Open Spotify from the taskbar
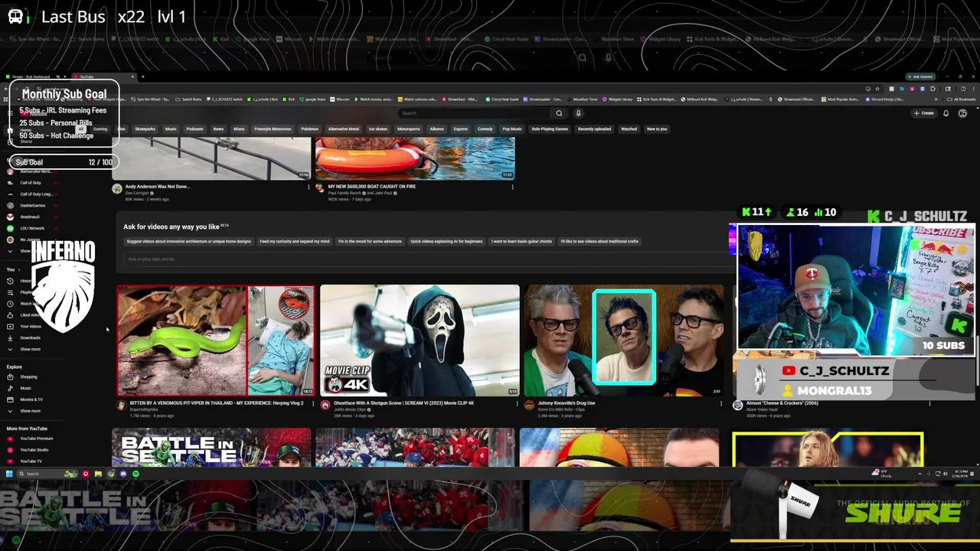Image resolution: width=980 pixels, height=551 pixels. (136, 474)
